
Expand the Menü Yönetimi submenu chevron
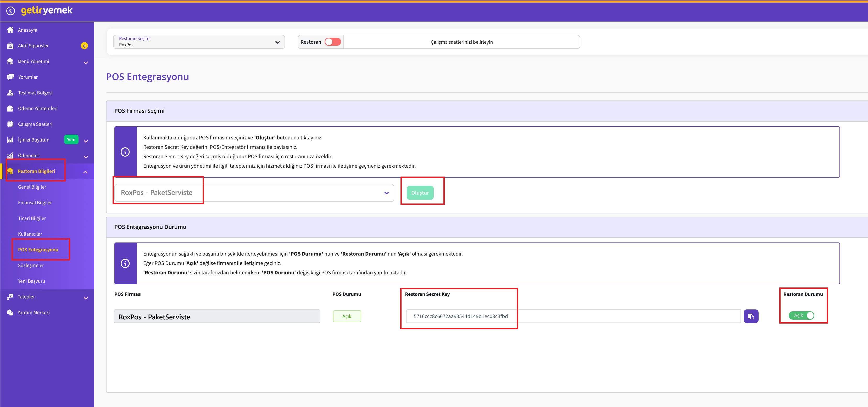(86, 63)
